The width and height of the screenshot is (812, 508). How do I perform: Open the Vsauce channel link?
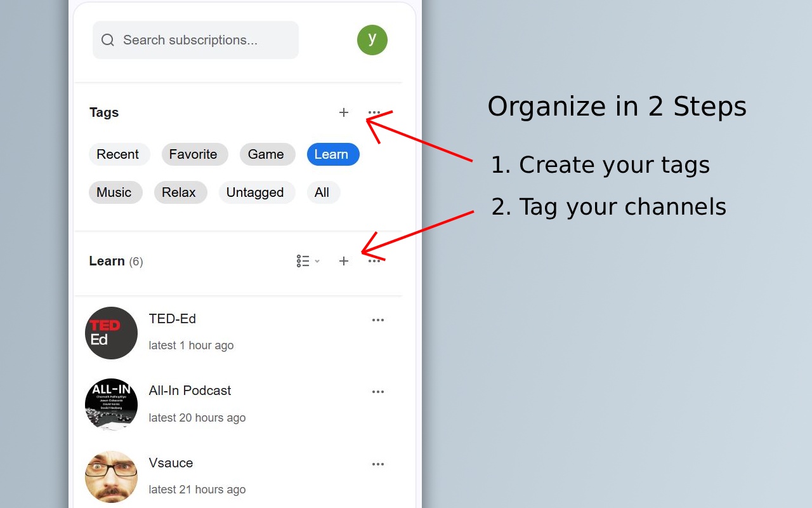point(171,463)
